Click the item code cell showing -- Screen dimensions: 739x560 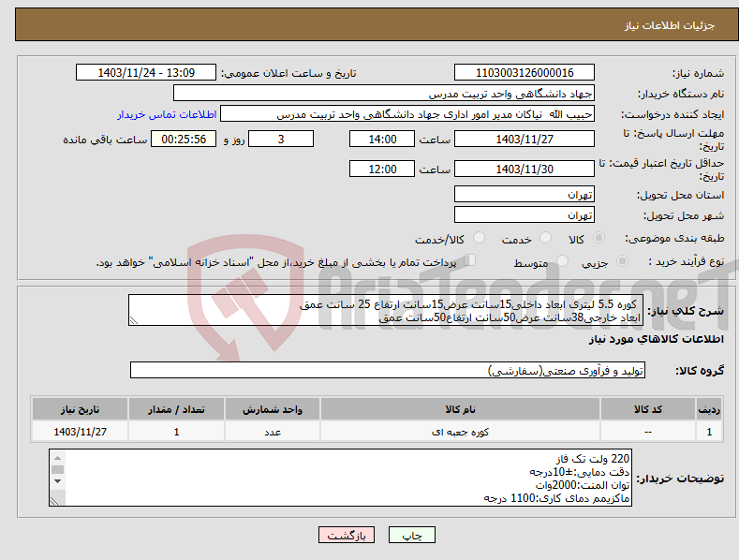648,432
